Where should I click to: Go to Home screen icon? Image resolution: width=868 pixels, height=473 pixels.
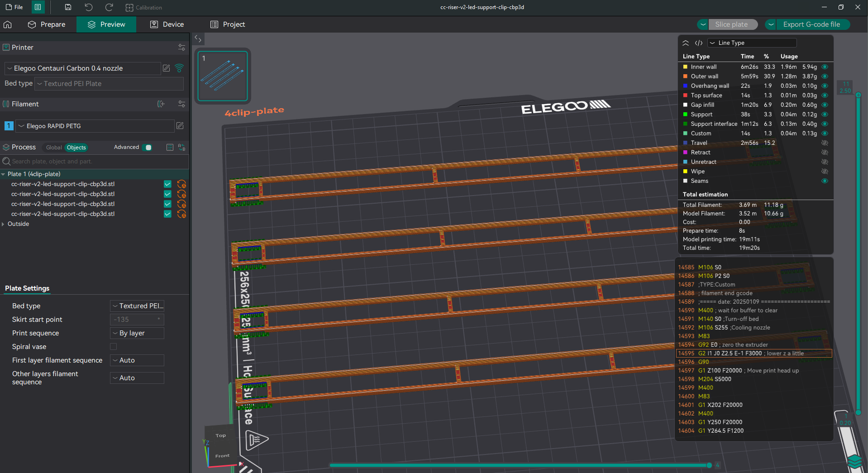tap(8, 24)
